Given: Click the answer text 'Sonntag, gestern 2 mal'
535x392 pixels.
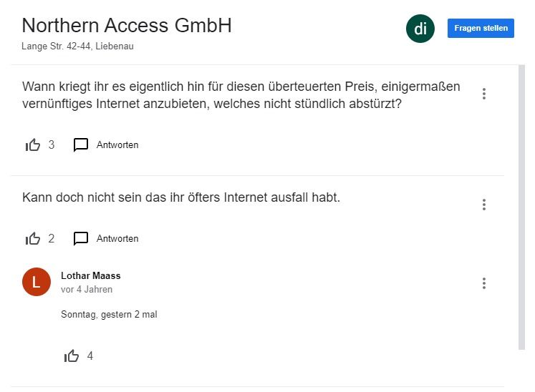Looking at the screenshot, I should coord(109,315).
